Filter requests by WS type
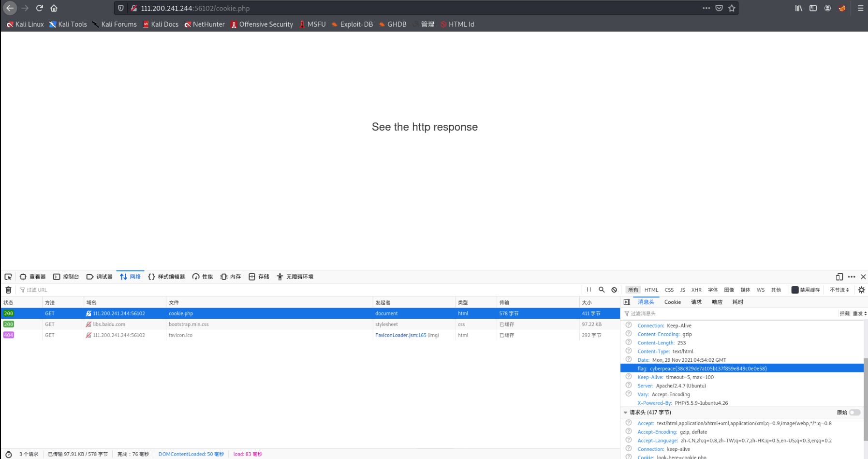 pyautogui.click(x=761, y=290)
